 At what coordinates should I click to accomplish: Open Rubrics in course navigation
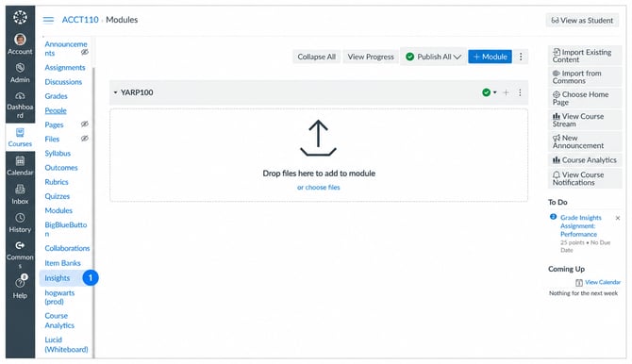tap(57, 182)
